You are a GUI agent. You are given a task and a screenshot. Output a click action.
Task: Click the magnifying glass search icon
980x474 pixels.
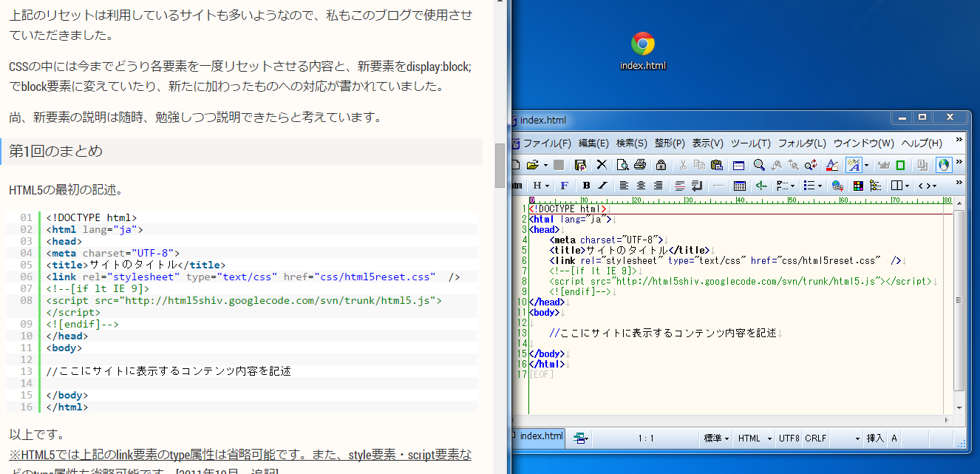(759, 165)
